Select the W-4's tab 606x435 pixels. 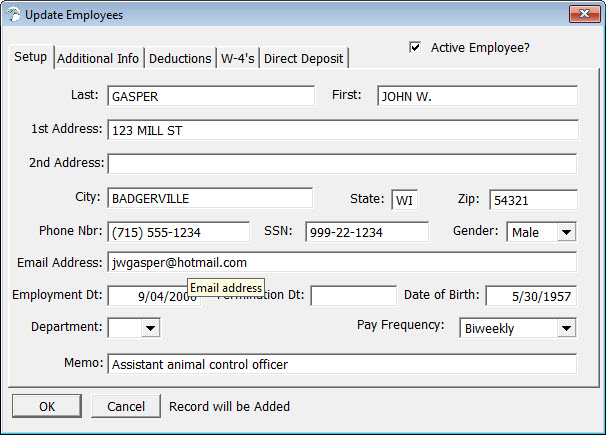pos(238,58)
